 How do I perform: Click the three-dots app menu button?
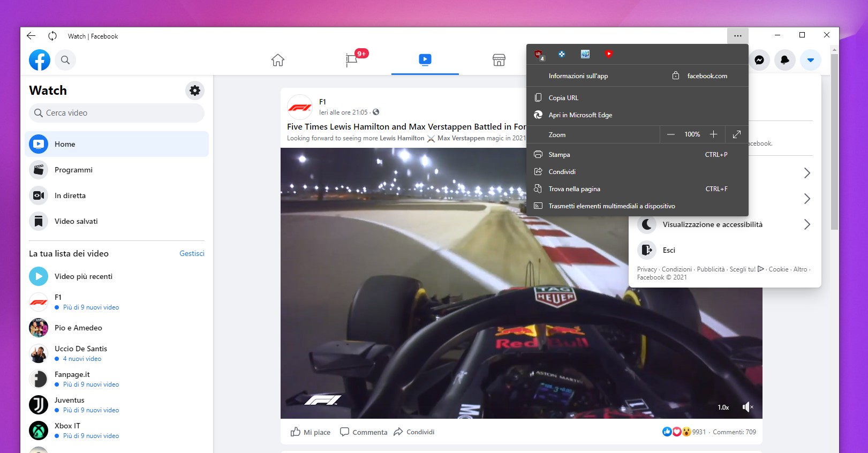point(738,35)
